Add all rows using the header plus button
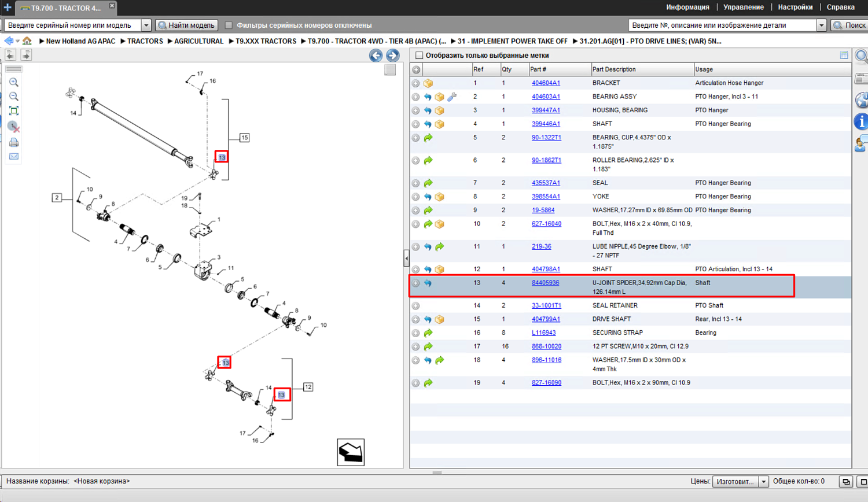The width and height of the screenshot is (868, 502). pyautogui.click(x=416, y=70)
